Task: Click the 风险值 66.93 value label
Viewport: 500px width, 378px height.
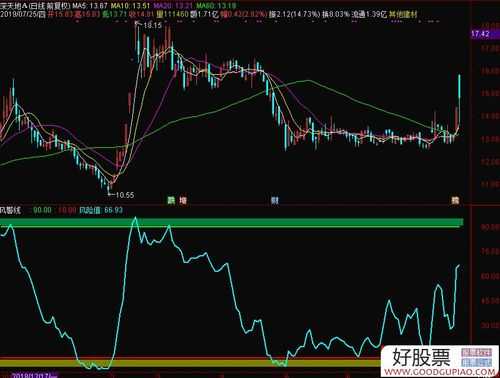Action: pyautogui.click(x=101, y=210)
